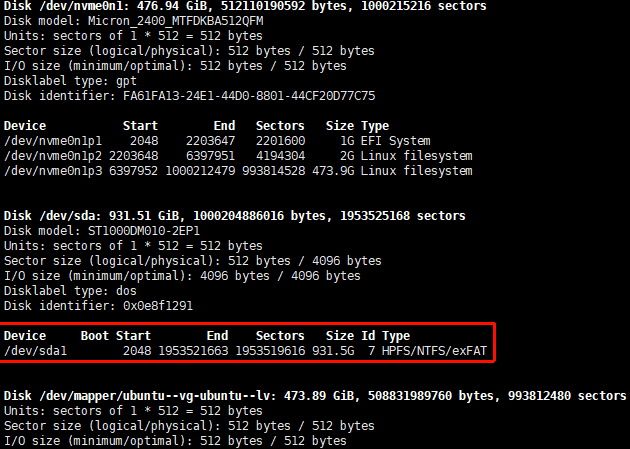Click disk identifier FA61FA13-24E1-44D0-8801-44CF20D77C75
This screenshot has width=630, height=449.
(249, 96)
